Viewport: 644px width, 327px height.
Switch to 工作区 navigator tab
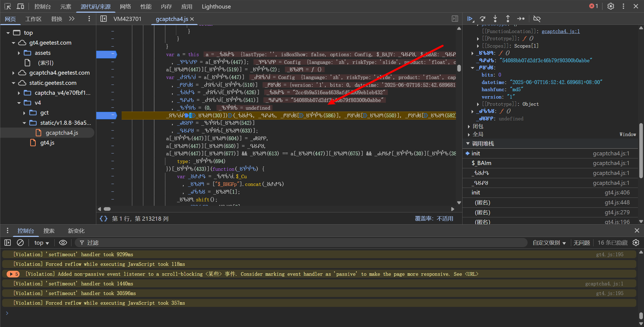tap(33, 19)
